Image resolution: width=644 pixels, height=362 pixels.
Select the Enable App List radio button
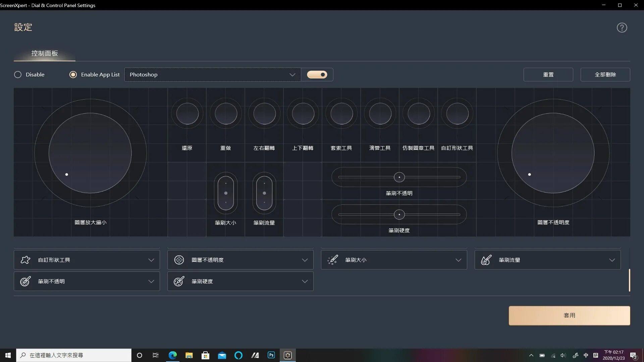tap(73, 74)
